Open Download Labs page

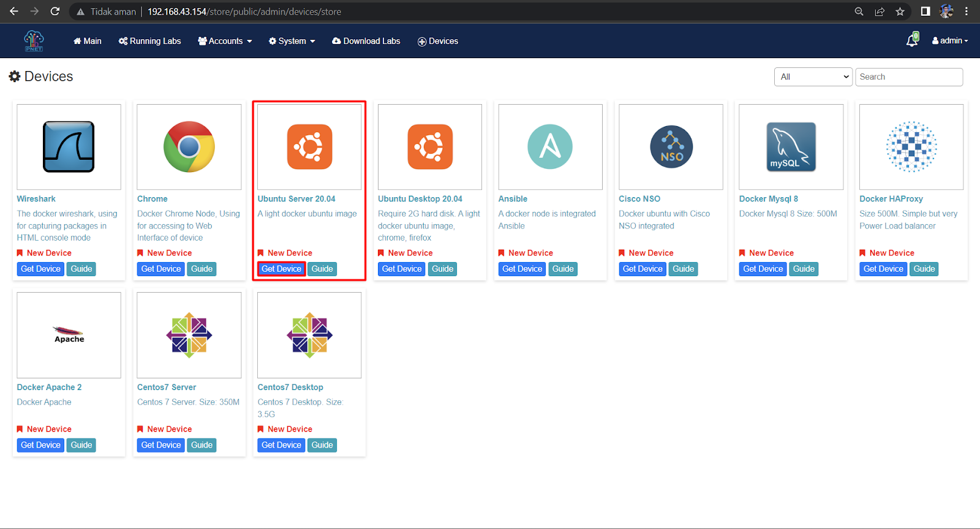coord(366,41)
